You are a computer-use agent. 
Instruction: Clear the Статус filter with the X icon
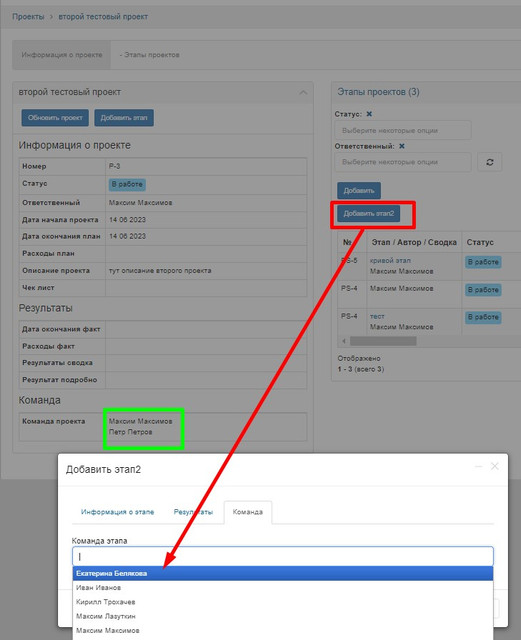(x=369, y=114)
